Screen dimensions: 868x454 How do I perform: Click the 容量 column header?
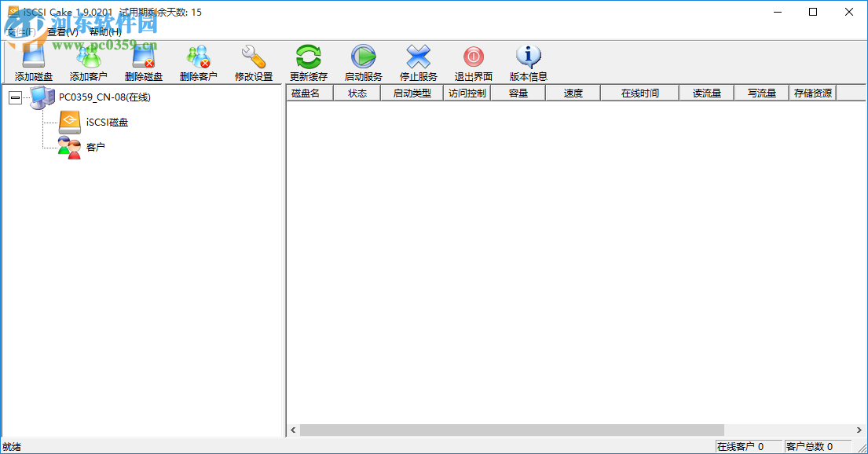[x=517, y=92]
